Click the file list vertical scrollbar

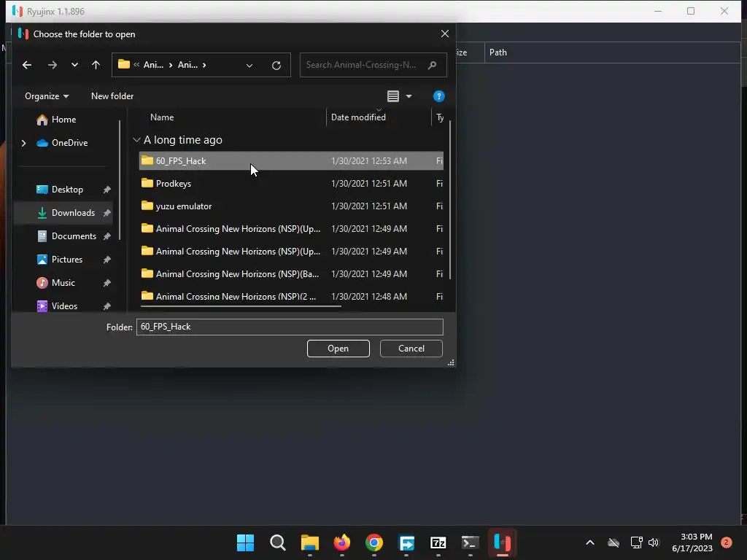tap(449, 200)
